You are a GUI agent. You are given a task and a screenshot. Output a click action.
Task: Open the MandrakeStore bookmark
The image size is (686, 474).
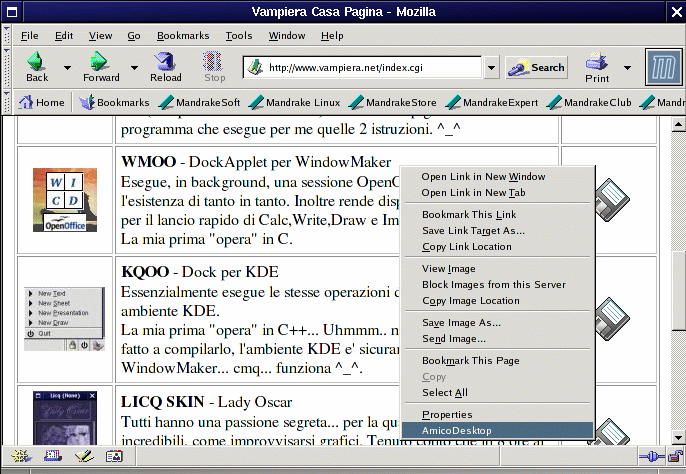coord(392,102)
